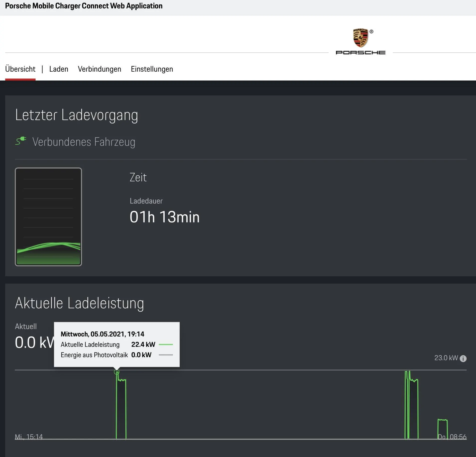476x457 pixels.
Task: Switch to the Laden tab
Action: coord(59,69)
